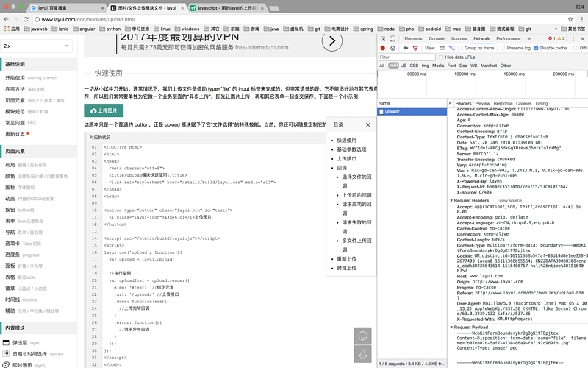
Task: Show All network request types
Action: pyautogui.click(x=381, y=66)
